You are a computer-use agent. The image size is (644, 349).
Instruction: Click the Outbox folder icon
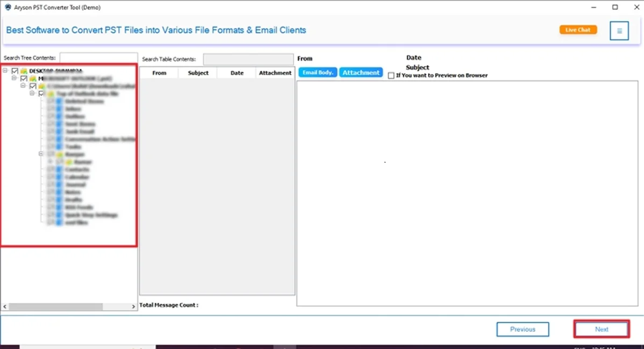(x=59, y=117)
